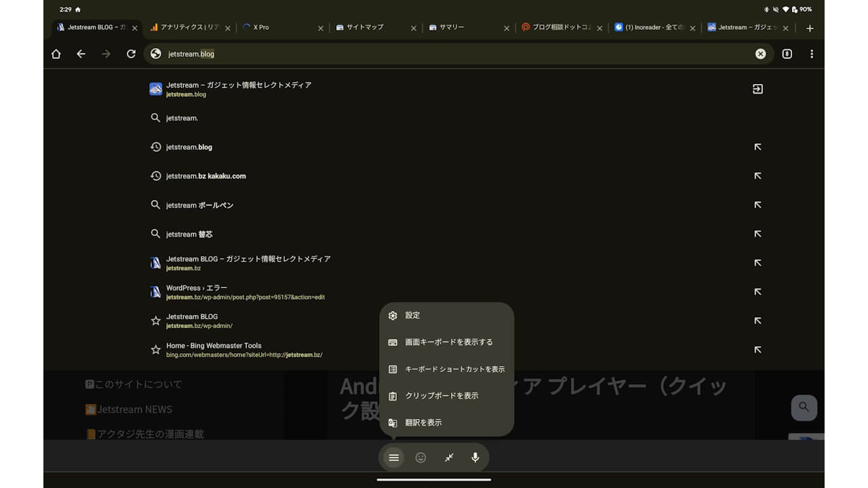Tap the Wi-Fi icon in status bar
The width and height of the screenshot is (868, 488).
pos(786,9)
